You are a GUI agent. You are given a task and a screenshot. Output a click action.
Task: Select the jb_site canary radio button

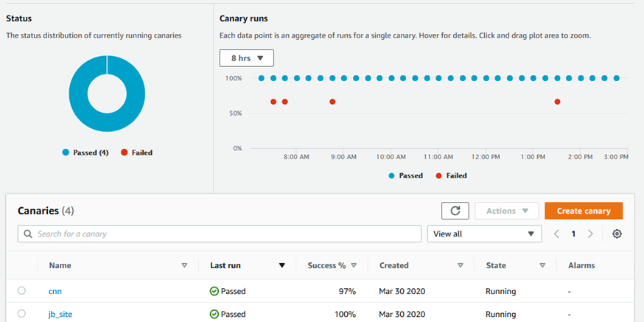[x=21, y=314]
